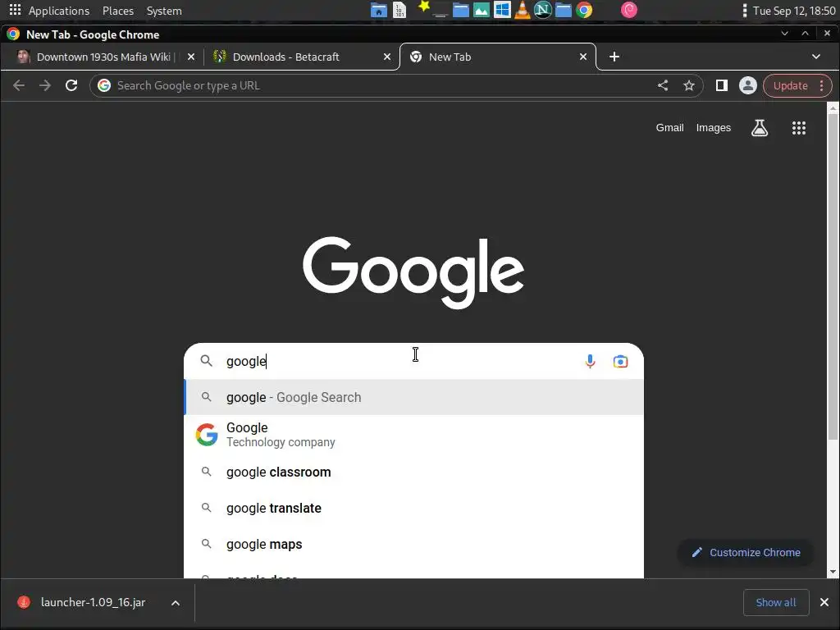
Task: Open the side panel icon
Action: [x=722, y=85]
